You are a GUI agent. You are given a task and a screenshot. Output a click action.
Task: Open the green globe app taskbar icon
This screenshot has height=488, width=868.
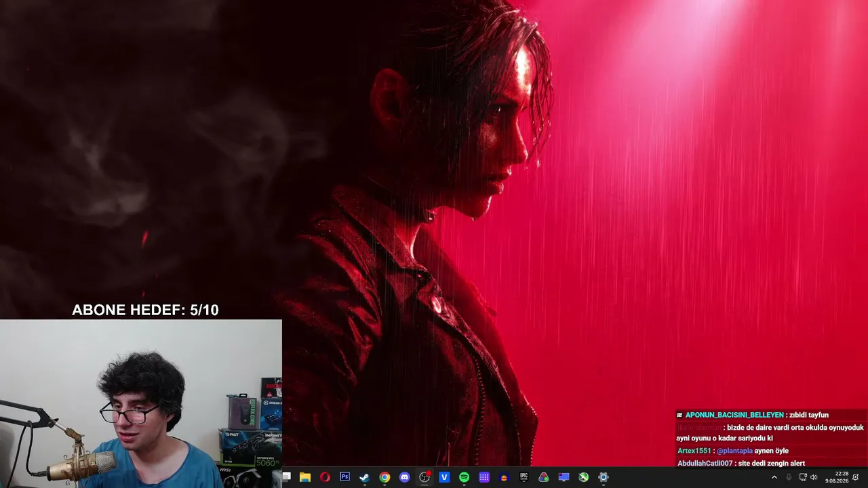pyautogui.click(x=584, y=477)
